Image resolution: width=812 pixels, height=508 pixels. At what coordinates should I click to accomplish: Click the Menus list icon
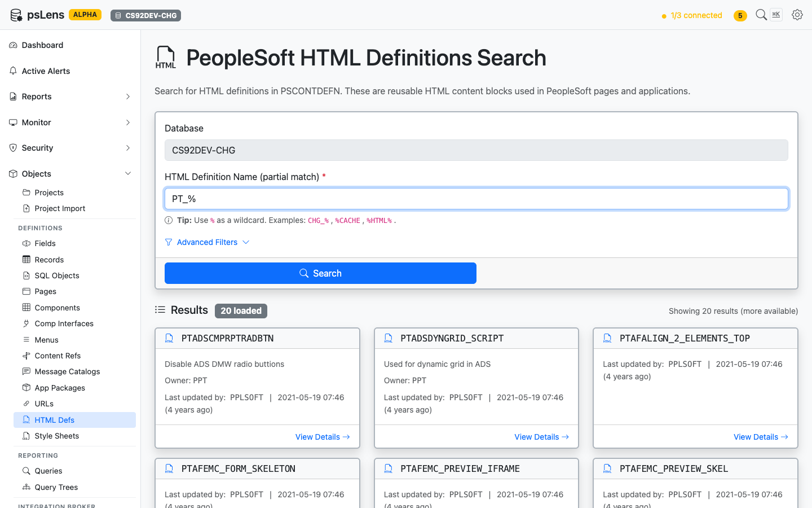point(27,340)
